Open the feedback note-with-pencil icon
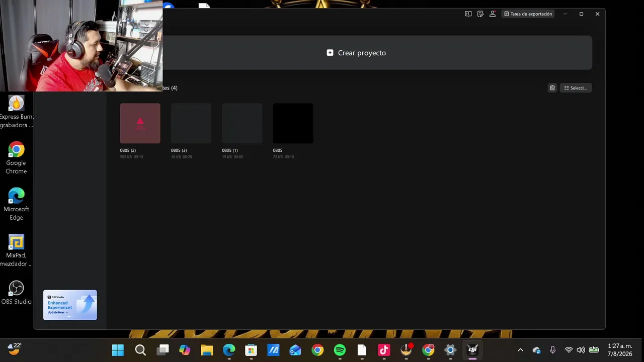 pyautogui.click(x=480, y=14)
